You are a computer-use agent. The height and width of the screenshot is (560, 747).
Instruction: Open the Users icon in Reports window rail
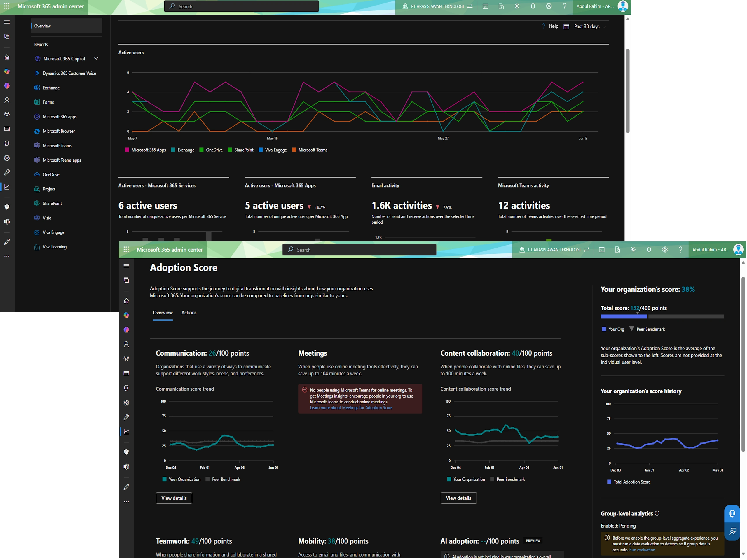pos(7,100)
